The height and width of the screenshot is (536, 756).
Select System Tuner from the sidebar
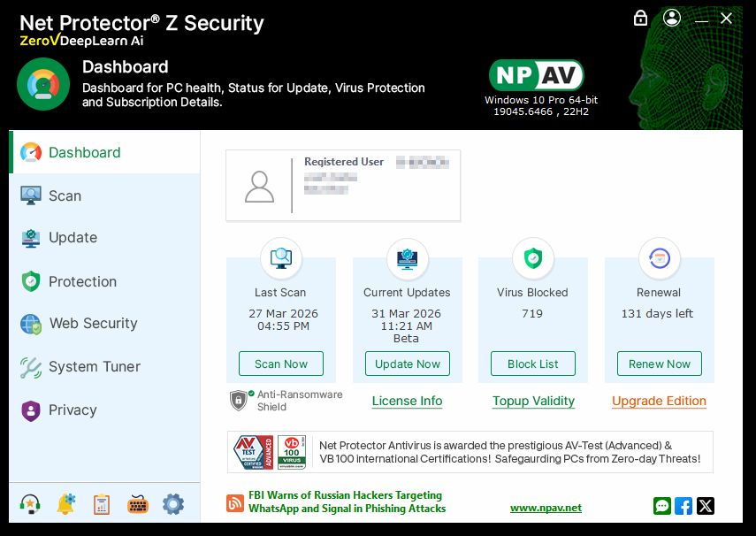94,366
